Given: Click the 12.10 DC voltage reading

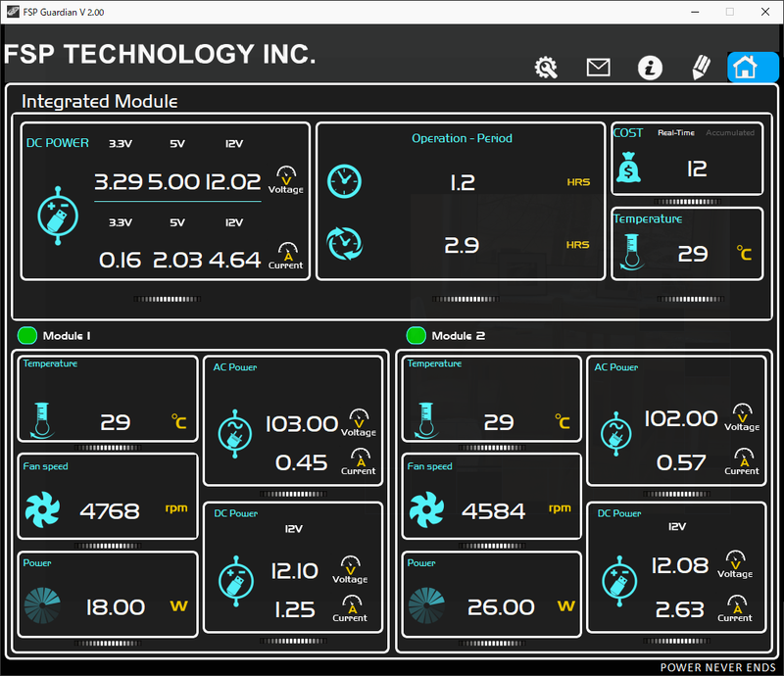Looking at the screenshot, I should (x=295, y=571).
